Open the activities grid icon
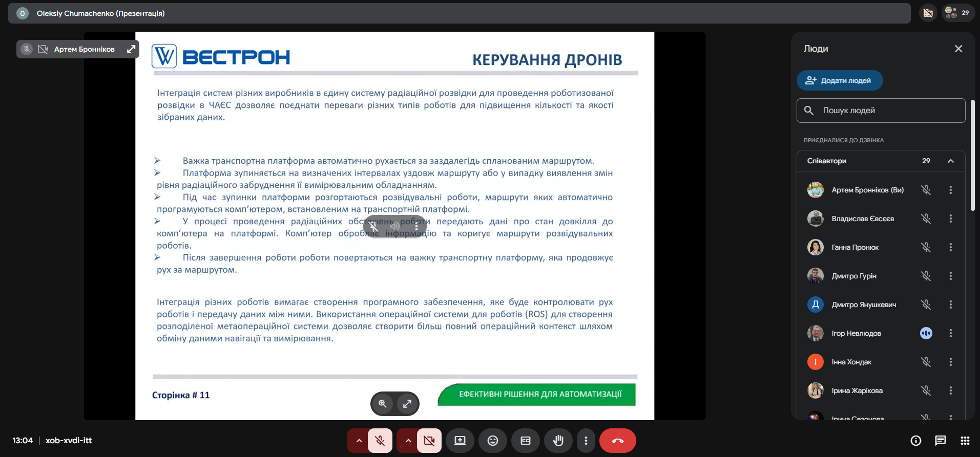Image resolution: width=980 pixels, height=457 pixels. coord(965,441)
